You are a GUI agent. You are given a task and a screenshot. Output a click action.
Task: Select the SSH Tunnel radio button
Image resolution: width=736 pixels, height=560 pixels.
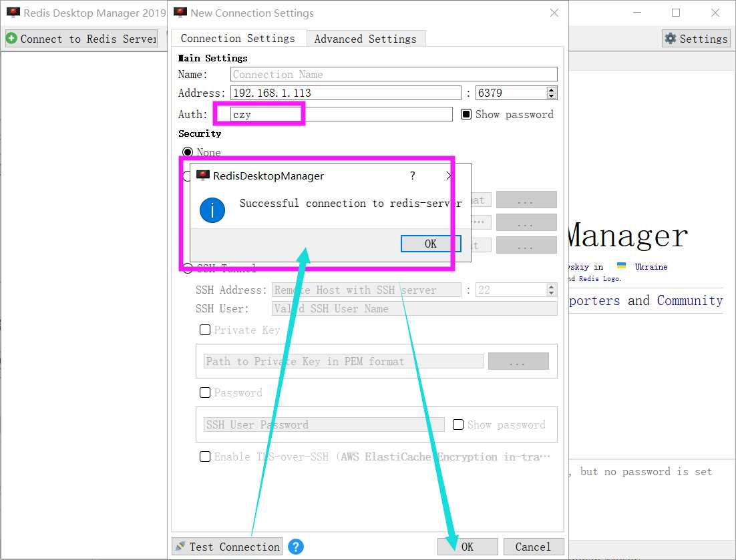pos(188,268)
